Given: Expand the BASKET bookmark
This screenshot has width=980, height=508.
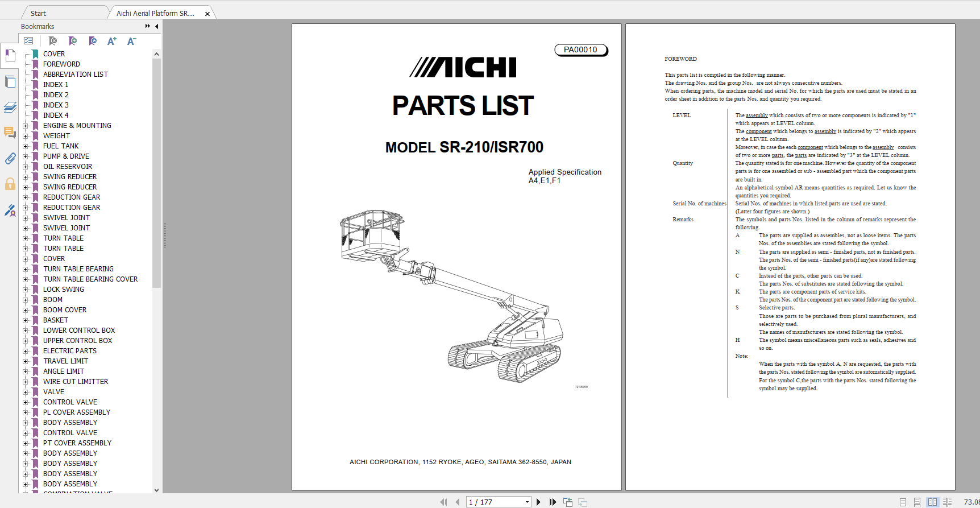Looking at the screenshot, I should pyautogui.click(x=25, y=320).
